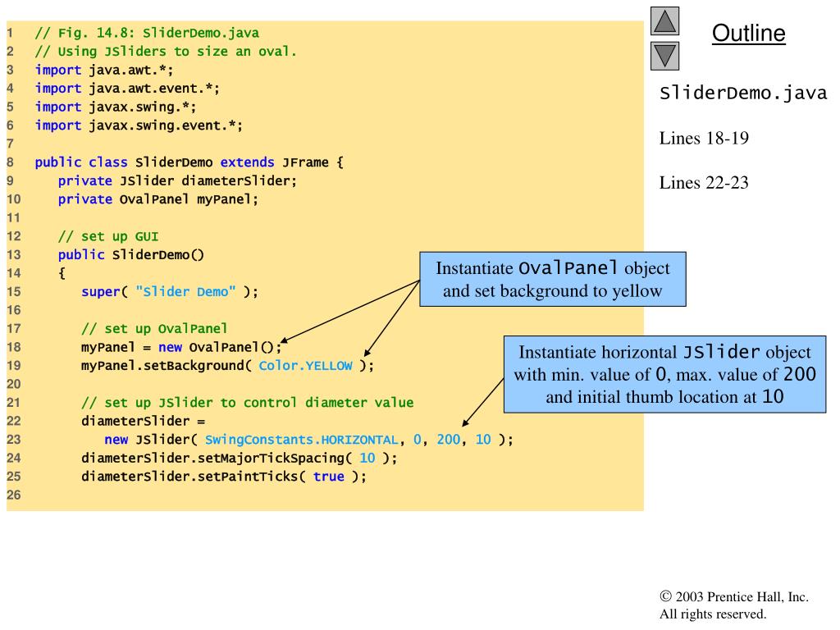Click line number 18 in the gutter
The height and width of the screenshot is (630, 840).
[14, 347]
